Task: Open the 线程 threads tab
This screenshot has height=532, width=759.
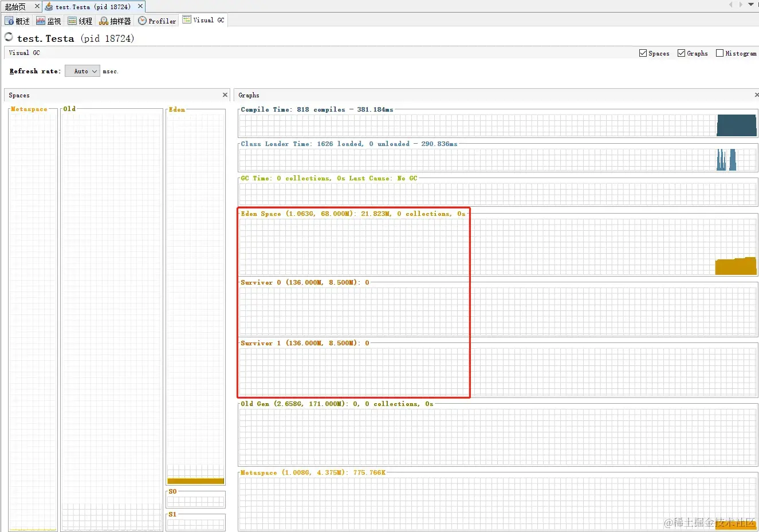Action: 80,21
